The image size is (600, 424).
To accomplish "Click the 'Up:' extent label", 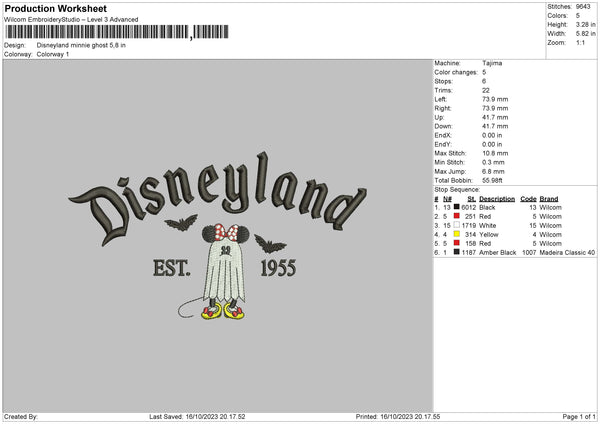I will point(439,117).
